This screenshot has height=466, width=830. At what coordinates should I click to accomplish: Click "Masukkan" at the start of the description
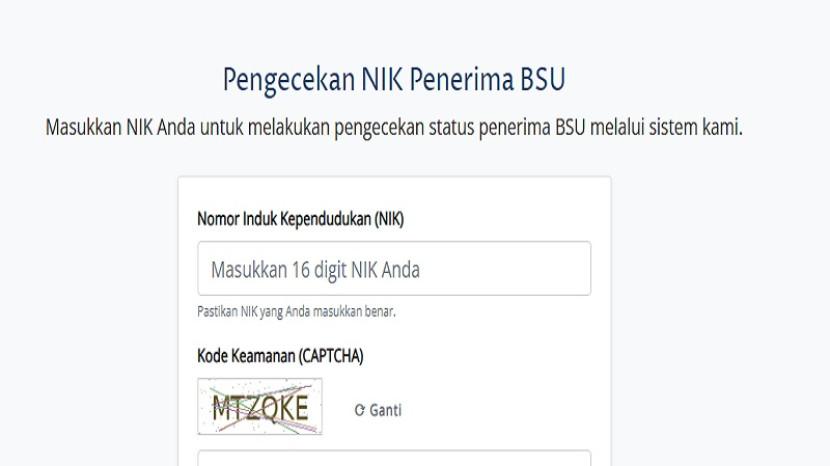point(84,129)
